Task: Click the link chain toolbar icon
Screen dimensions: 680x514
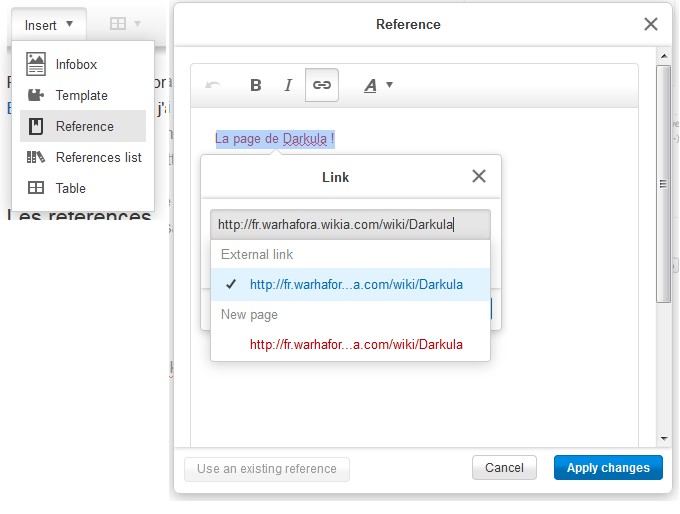Action: [x=322, y=86]
